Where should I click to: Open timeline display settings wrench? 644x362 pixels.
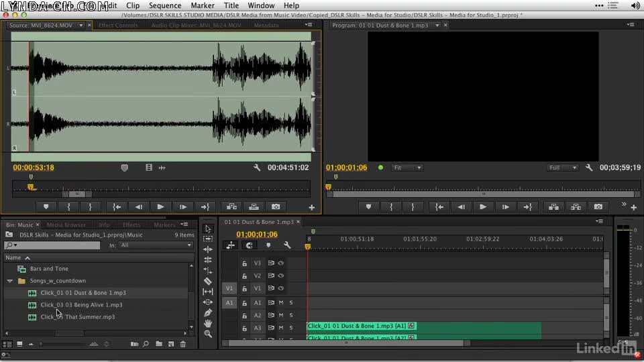(287, 245)
